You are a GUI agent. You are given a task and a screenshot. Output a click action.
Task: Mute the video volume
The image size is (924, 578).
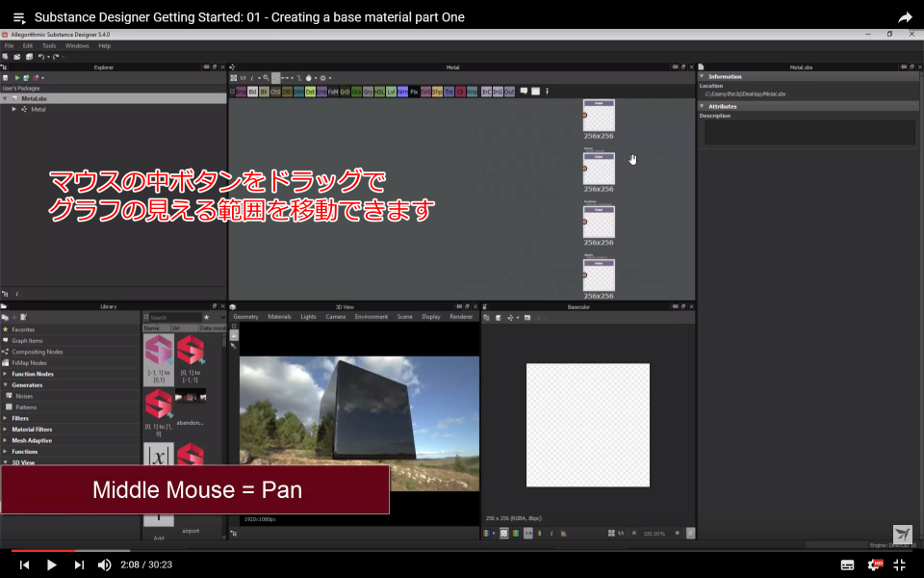(104, 565)
